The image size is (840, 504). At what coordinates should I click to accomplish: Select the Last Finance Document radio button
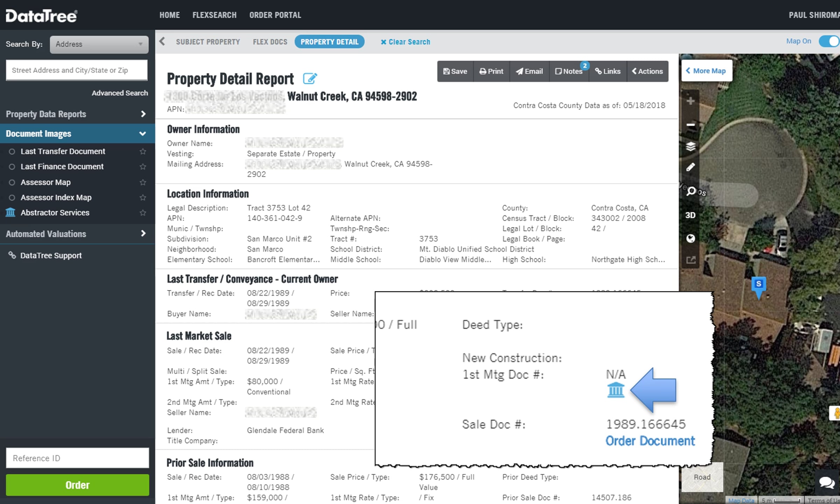tap(12, 167)
